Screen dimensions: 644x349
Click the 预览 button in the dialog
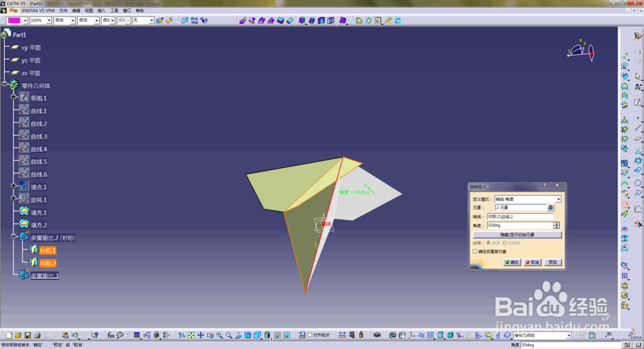click(x=553, y=262)
